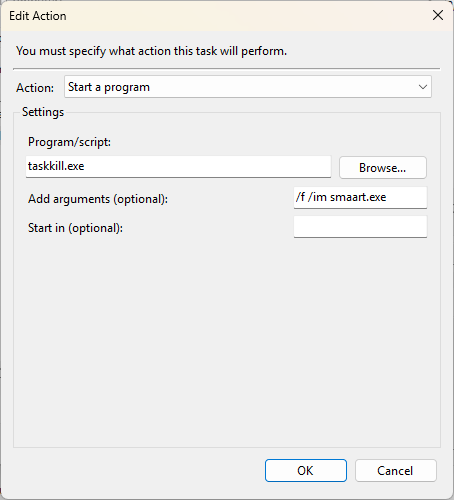Click the Start in (optional): label
454x500 pixels.
[75, 228]
